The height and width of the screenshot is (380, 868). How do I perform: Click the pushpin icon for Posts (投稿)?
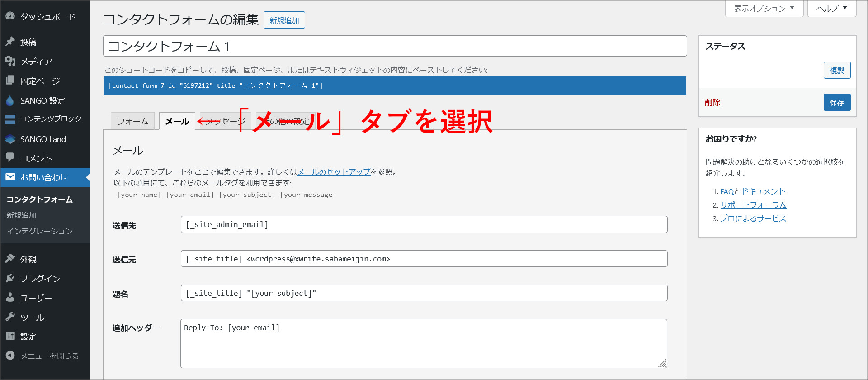click(x=10, y=42)
